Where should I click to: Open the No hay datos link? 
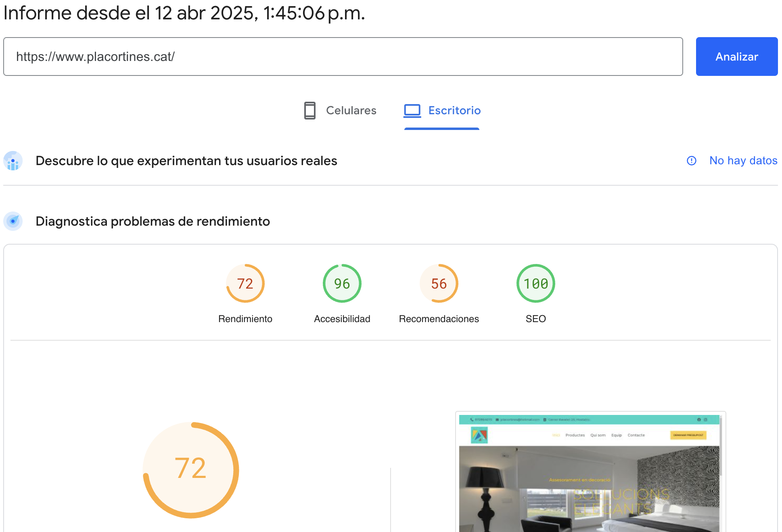(743, 161)
